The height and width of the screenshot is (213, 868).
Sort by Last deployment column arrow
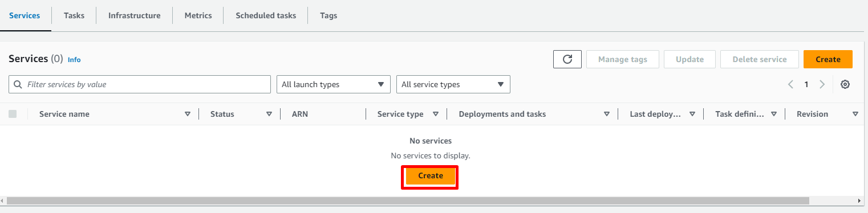692,114
